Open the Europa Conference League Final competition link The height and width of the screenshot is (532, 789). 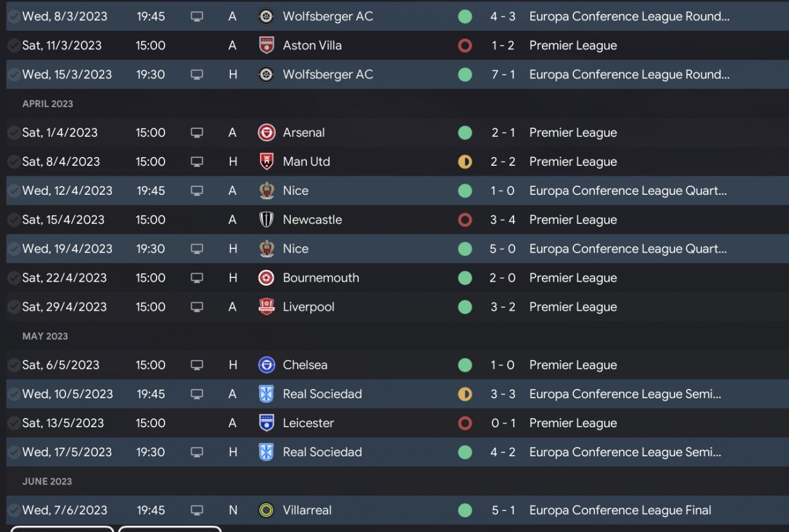619,510
